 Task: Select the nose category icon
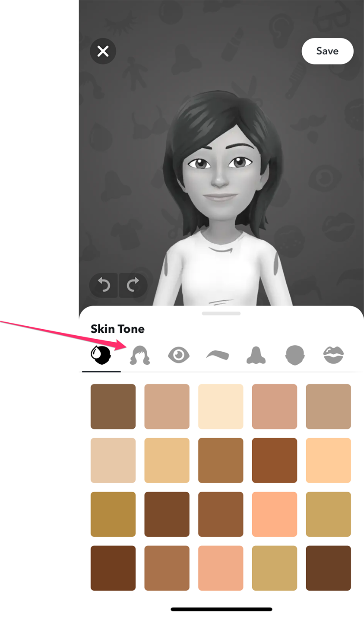256,355
